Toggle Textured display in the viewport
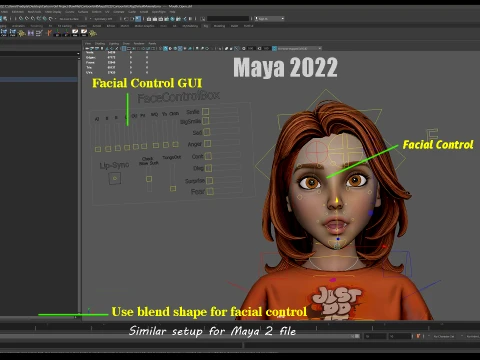 (180, 48)
